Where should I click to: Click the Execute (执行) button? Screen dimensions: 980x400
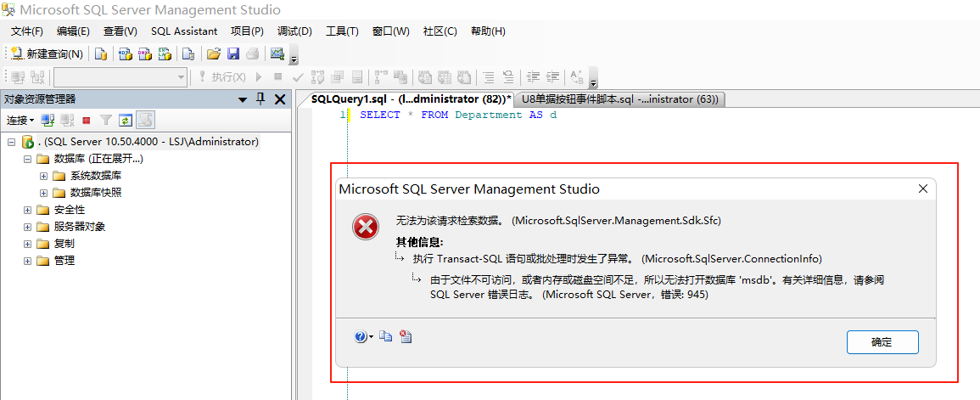tap(222, 77)
